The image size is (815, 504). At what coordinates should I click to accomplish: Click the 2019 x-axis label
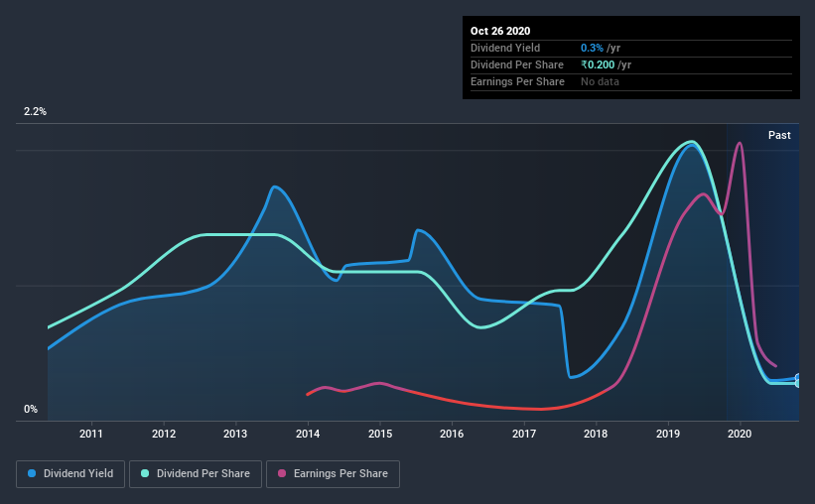(668, 434)
